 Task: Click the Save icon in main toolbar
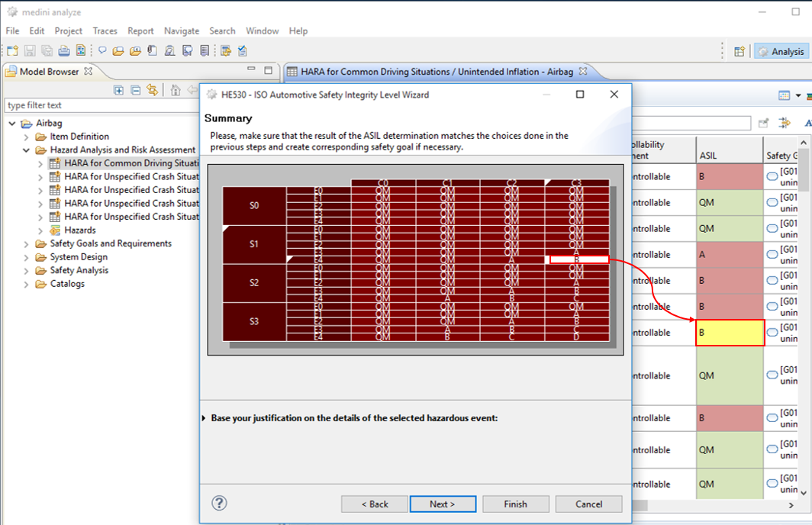[x=30, y=51]
